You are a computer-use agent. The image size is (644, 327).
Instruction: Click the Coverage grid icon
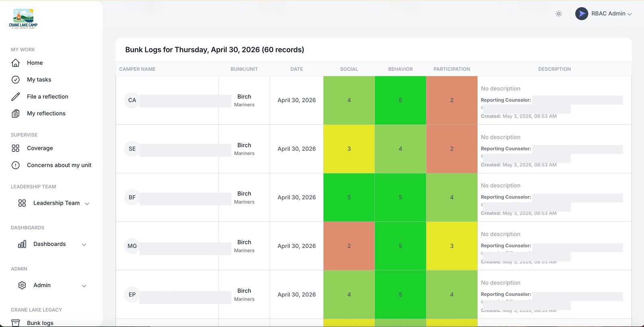tap(16, 148)
